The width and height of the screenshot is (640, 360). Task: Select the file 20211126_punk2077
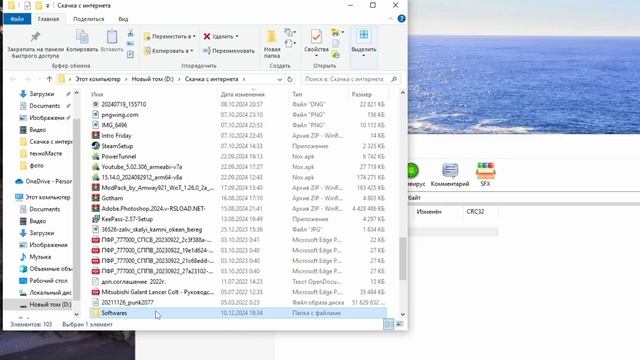(x=127, y=302)
